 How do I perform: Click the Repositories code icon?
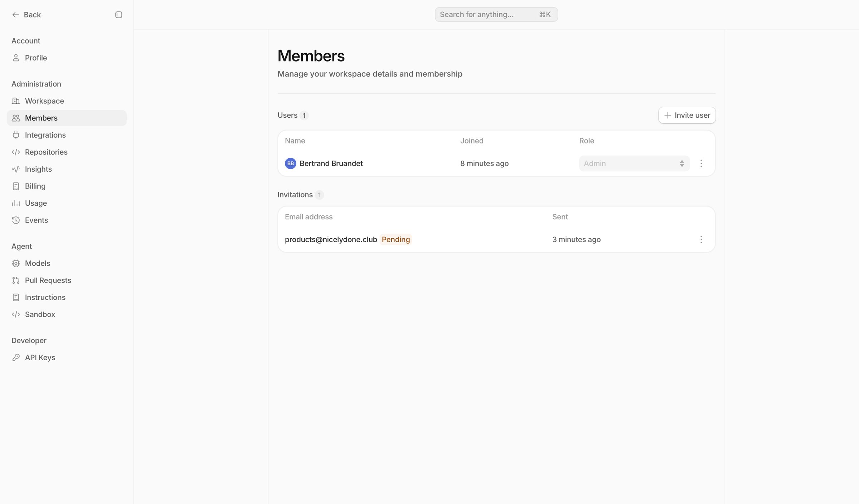point(16,152)
